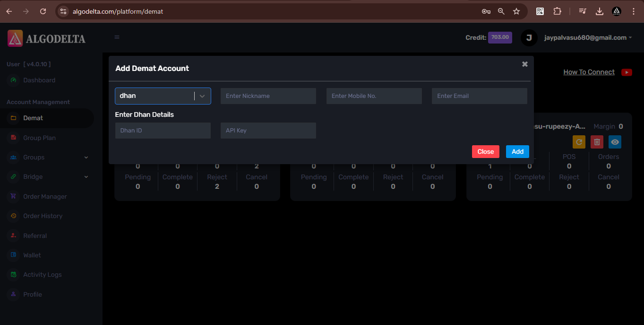This screenshot has width=644, height=325.
Task: Open the Dashboard sidebar item
Action: pyautogui.click(x=39, y=80)
